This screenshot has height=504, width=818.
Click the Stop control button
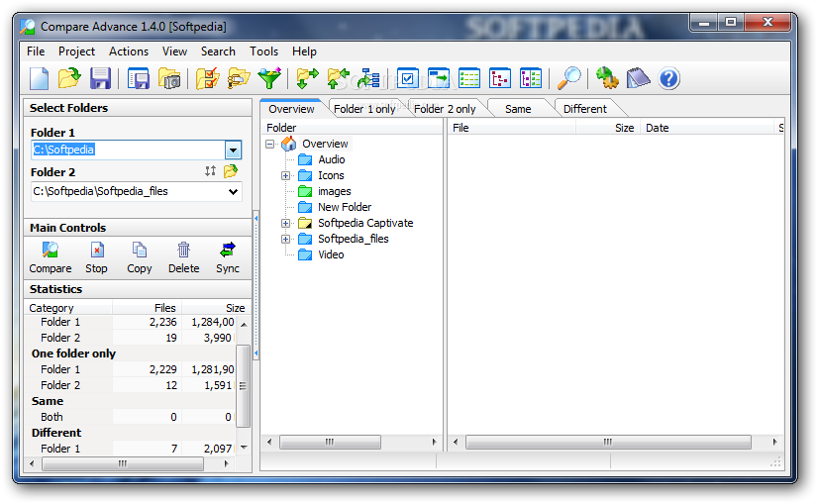pos(96,257)
